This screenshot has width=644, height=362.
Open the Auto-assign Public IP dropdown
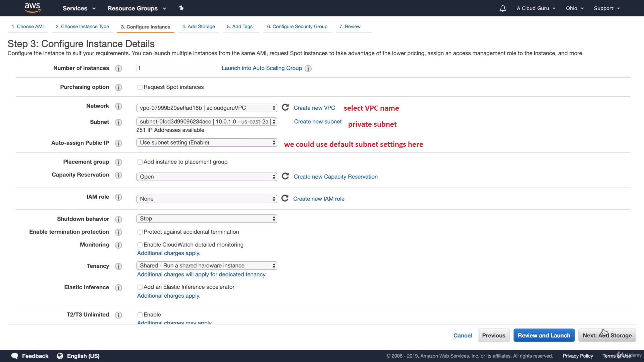[207, 142]
